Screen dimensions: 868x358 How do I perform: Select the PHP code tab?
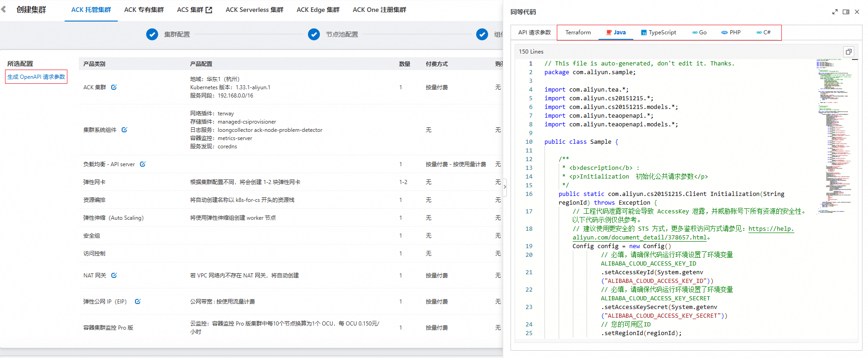pyautogui.click(x=731, y=33)
